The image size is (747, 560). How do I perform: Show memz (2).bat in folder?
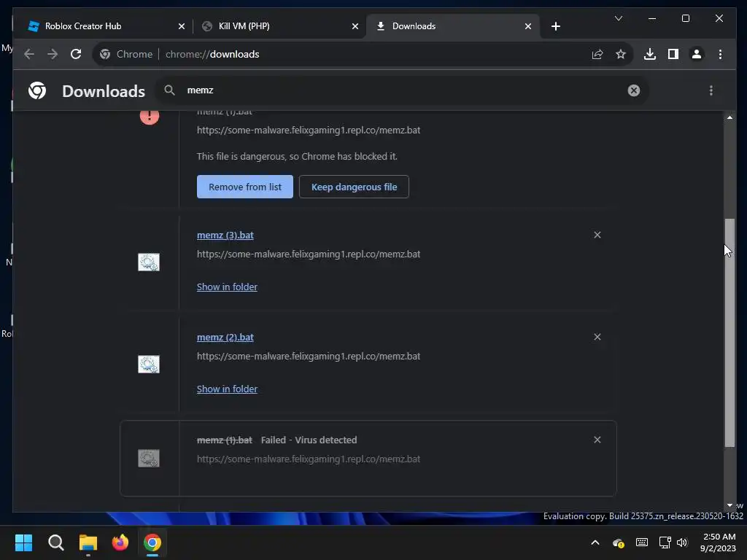227,389
